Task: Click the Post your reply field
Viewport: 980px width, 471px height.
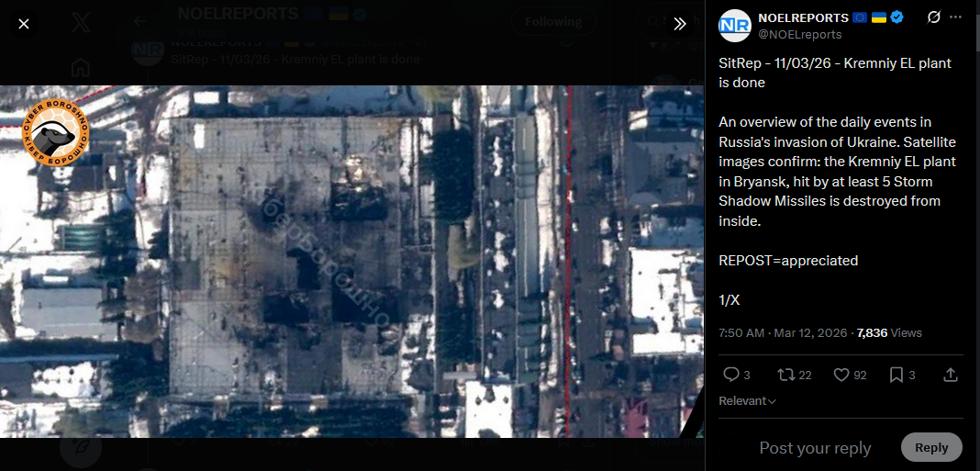Action: click(815, 448)
